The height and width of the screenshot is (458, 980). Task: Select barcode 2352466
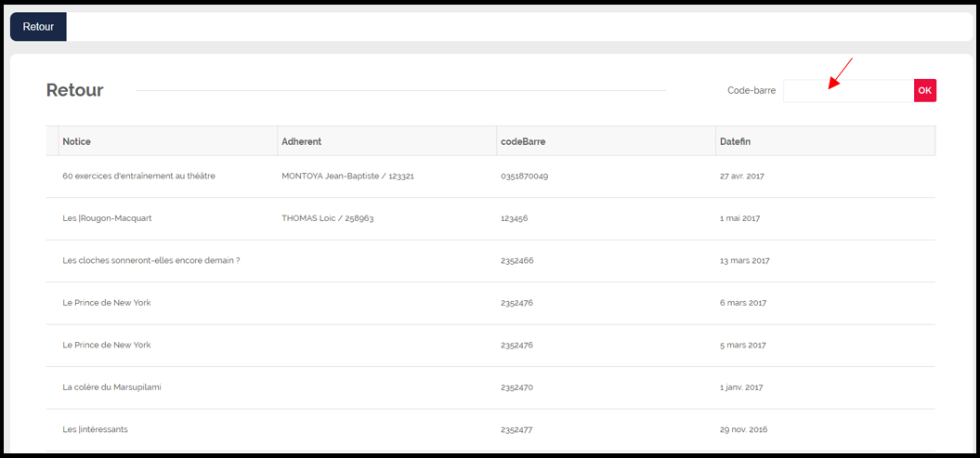(x=516, y=260)
